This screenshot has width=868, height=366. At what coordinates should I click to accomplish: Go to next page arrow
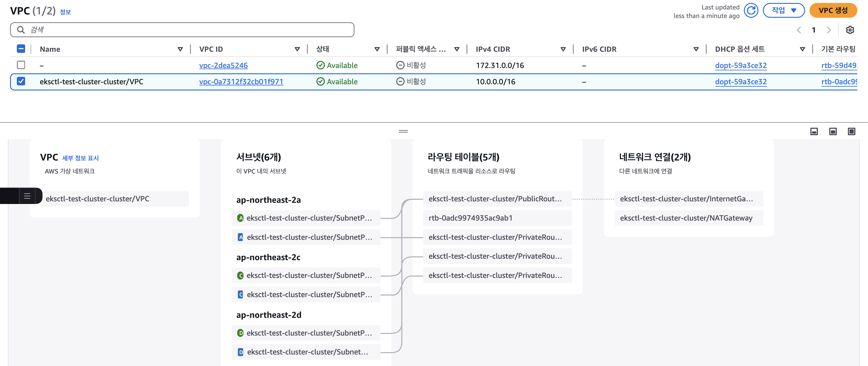[829, 30]
